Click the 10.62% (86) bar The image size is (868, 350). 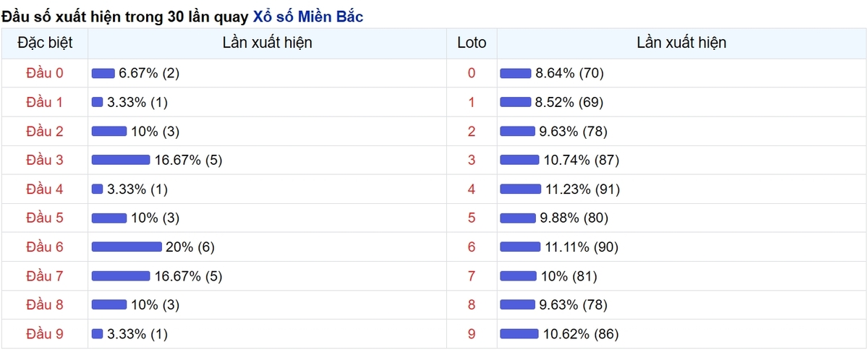pos(519,333)
